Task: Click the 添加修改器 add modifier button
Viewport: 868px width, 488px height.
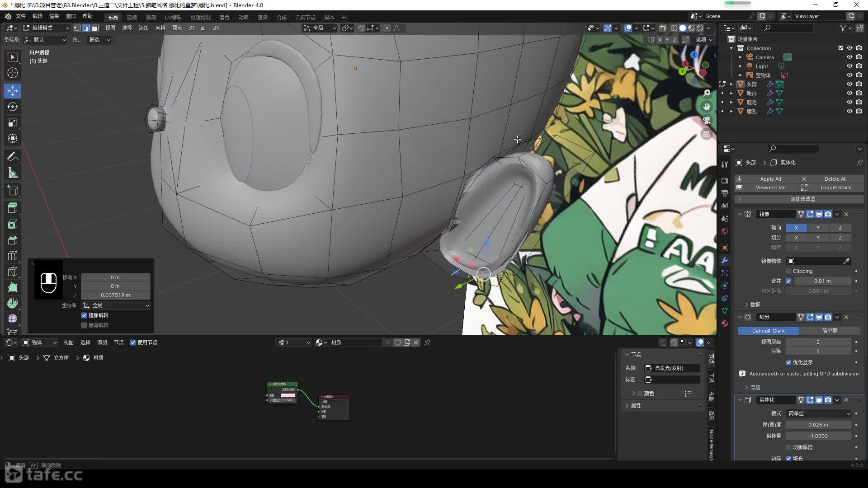Action: (799, 199)
